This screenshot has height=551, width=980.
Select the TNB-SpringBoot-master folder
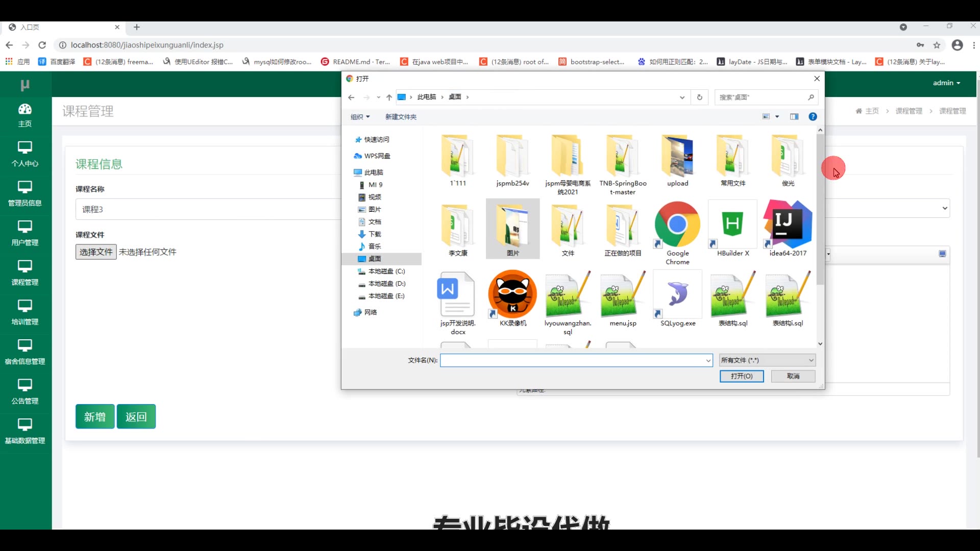(623, 165)
